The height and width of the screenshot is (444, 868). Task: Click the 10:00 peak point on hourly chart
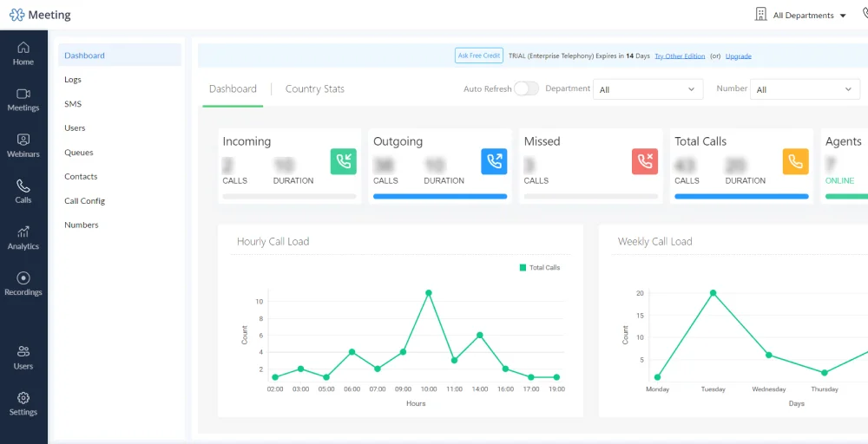pos(429,292)
